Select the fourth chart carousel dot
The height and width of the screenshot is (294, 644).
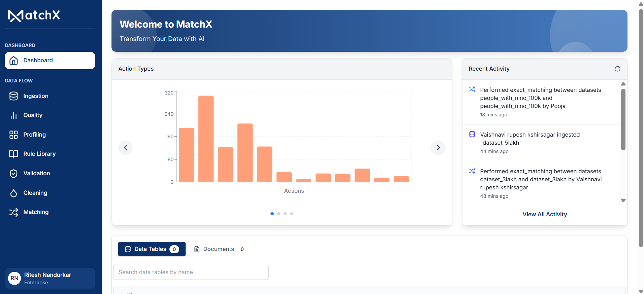click(x=292, y=214)
